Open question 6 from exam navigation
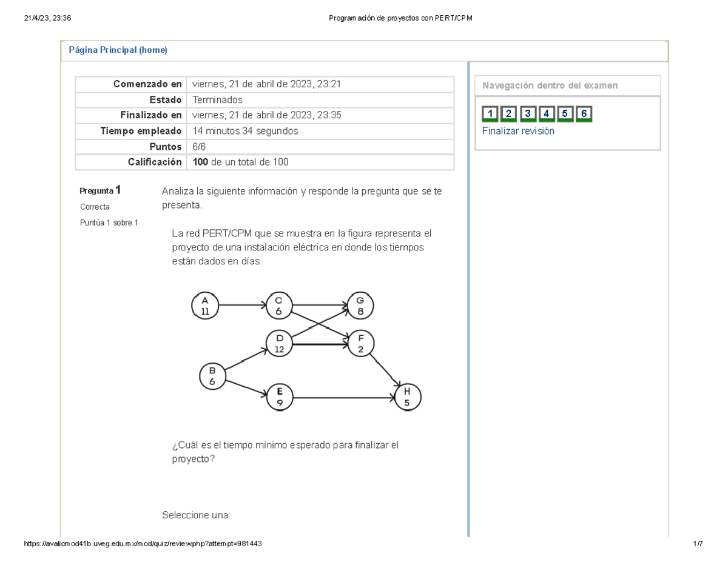This screenshot has height=562, width=728. 583,113
